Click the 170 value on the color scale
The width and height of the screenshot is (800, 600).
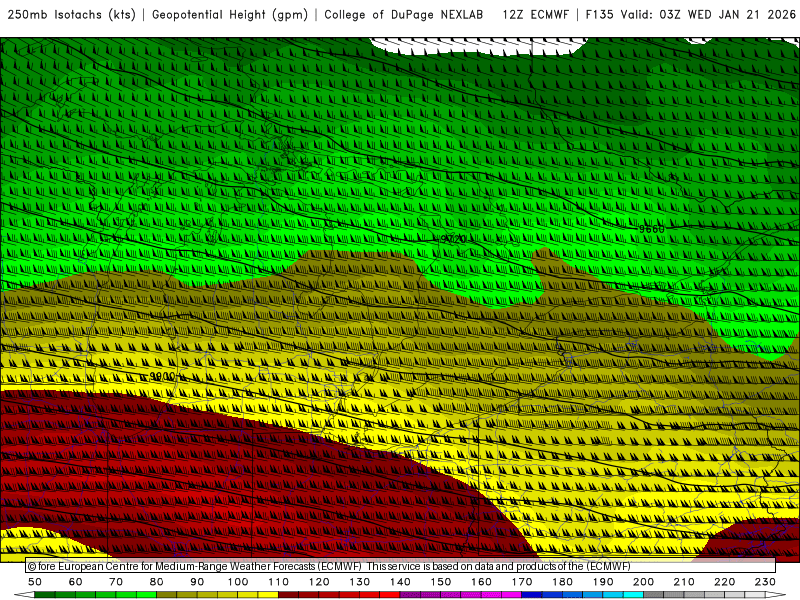tap(522, 582)
